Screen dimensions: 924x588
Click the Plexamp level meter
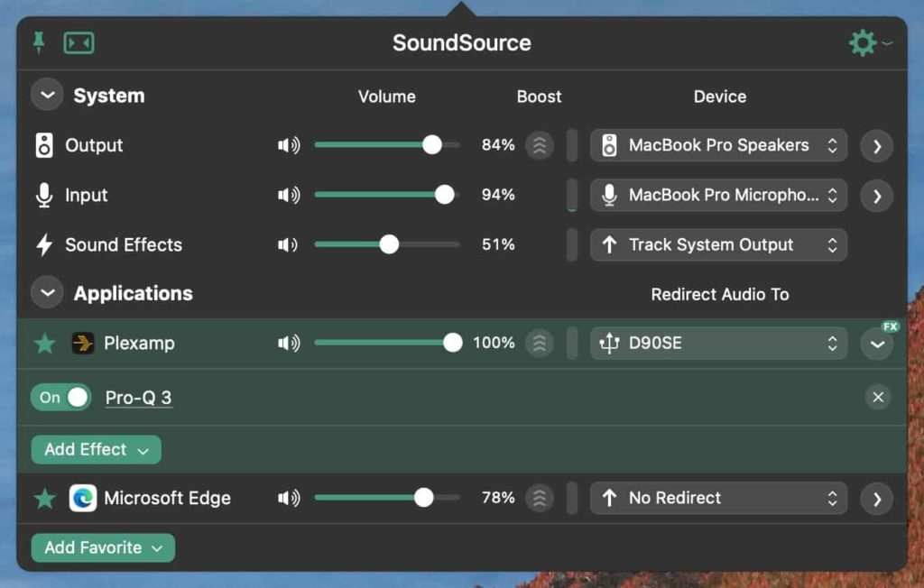click(x=571, y=344)
